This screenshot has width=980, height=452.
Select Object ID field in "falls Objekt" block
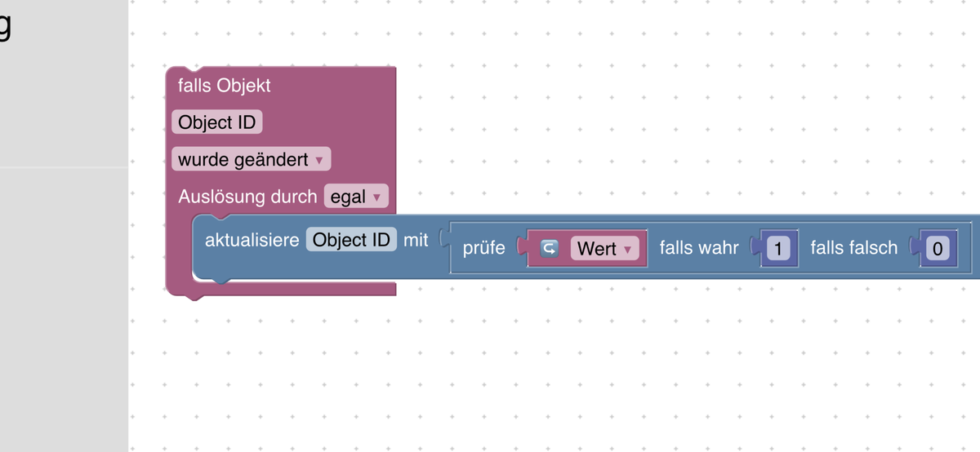tap(217, 122)
